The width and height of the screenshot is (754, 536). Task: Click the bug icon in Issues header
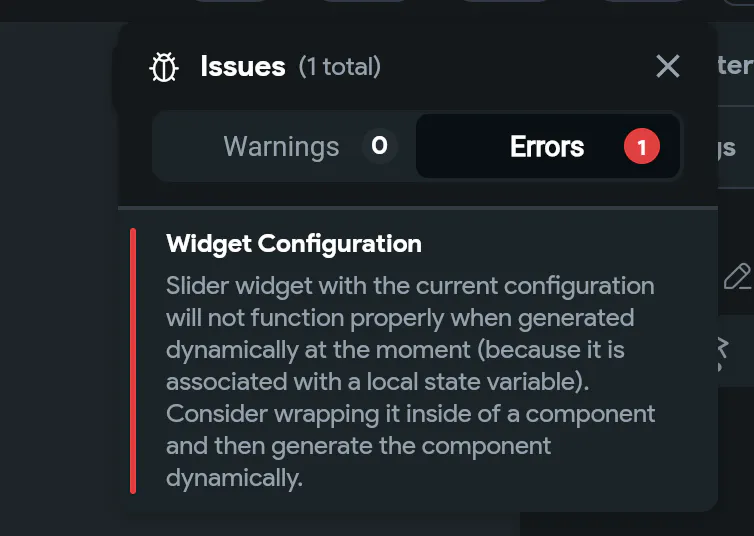[x=164, y=67]
